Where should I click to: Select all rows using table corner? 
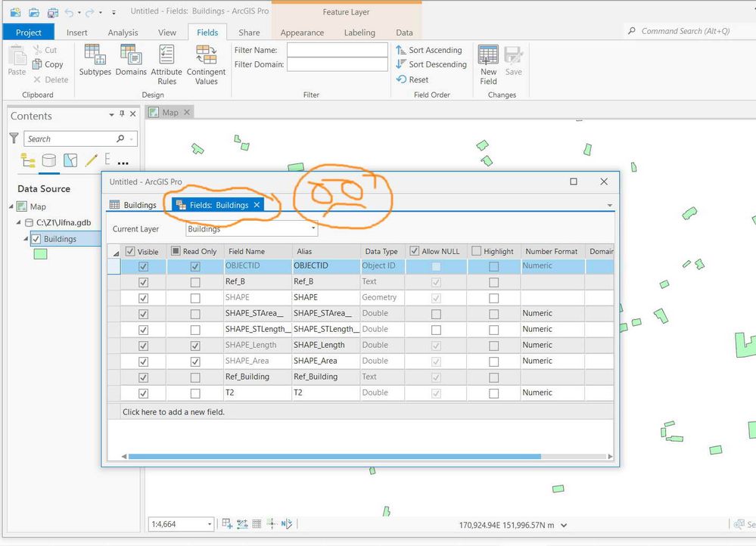(114, 252)
